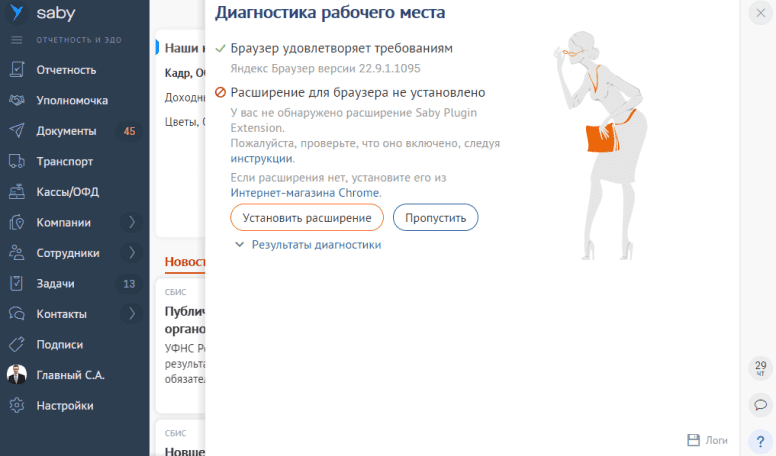Viewport: 776px width, 456px height.
Task: Click the Документы paper plane icon
Action: tap(17, 131)
